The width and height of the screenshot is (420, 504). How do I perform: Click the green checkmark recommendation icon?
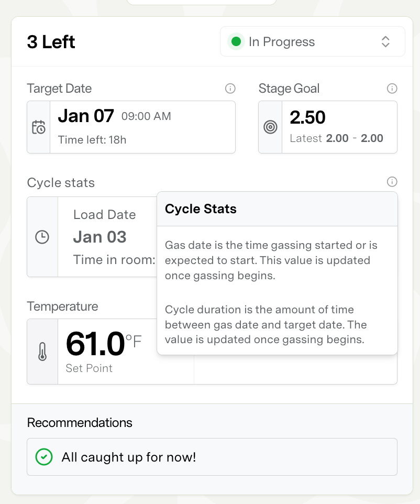[44, 457]
